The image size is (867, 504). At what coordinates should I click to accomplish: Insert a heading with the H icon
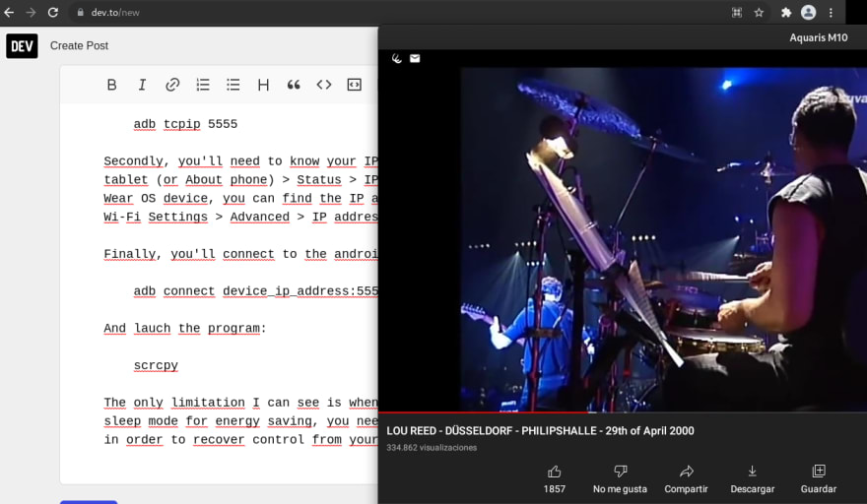click(263, 85)
